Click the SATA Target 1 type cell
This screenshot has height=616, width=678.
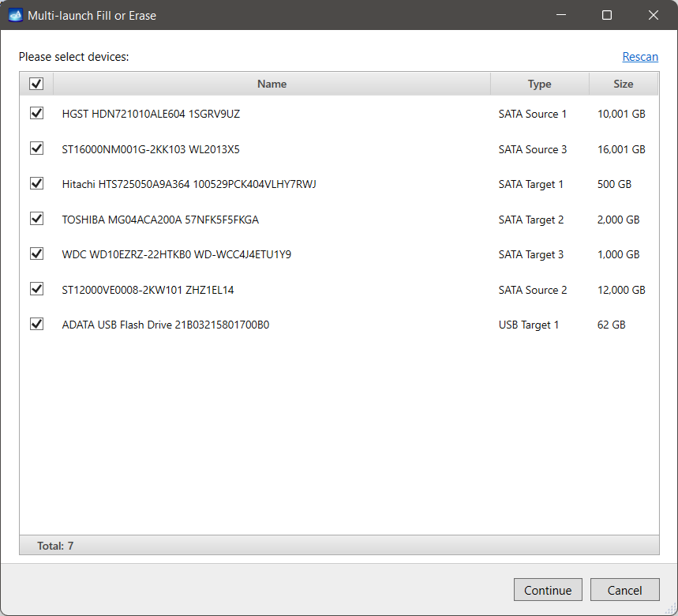(531, 184)
